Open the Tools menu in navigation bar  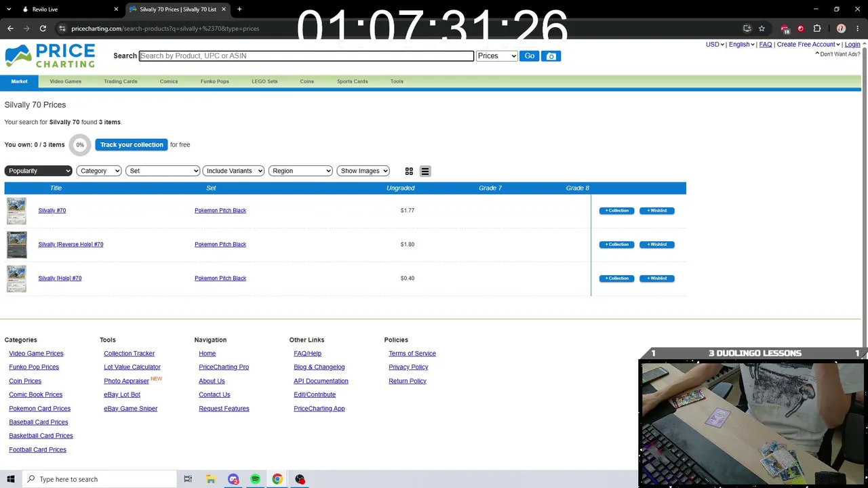(397, 81)
